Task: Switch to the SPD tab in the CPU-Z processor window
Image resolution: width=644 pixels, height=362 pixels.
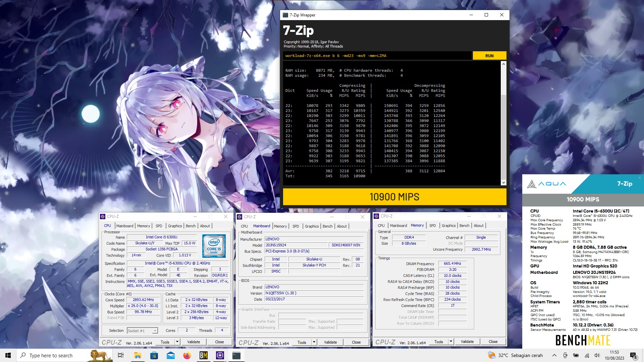Action: click(159, 226)
